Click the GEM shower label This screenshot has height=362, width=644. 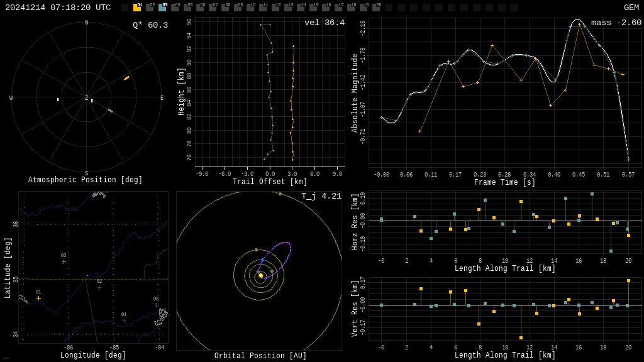point(631,8)
